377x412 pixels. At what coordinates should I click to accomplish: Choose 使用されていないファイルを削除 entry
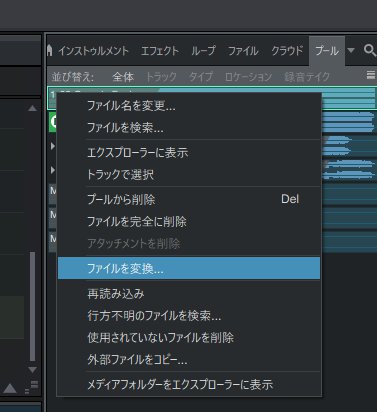189,337
